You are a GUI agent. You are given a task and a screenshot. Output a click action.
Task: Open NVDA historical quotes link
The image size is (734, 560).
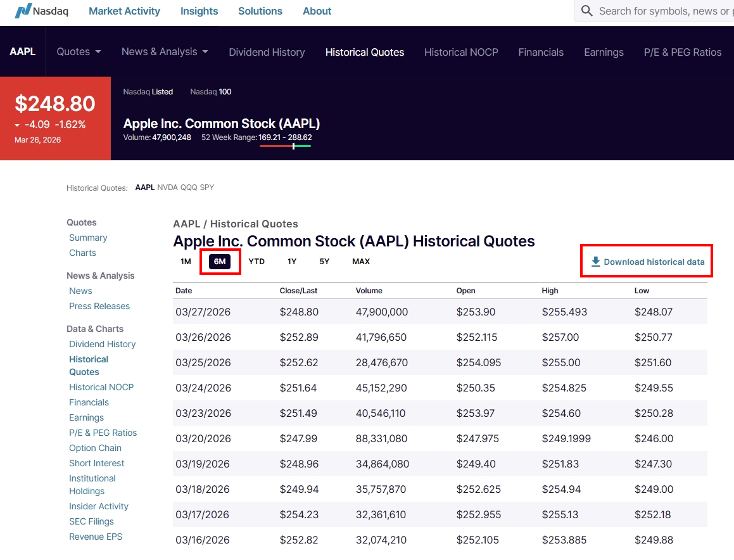tap(168, 188)
